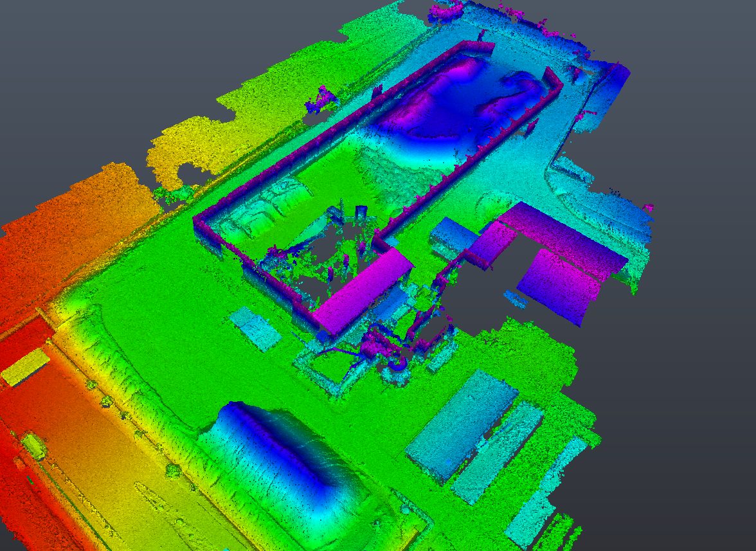Click the small cyan rectangle left of building
The width and height of the screenshot is (756, 551).
(255, 329)
